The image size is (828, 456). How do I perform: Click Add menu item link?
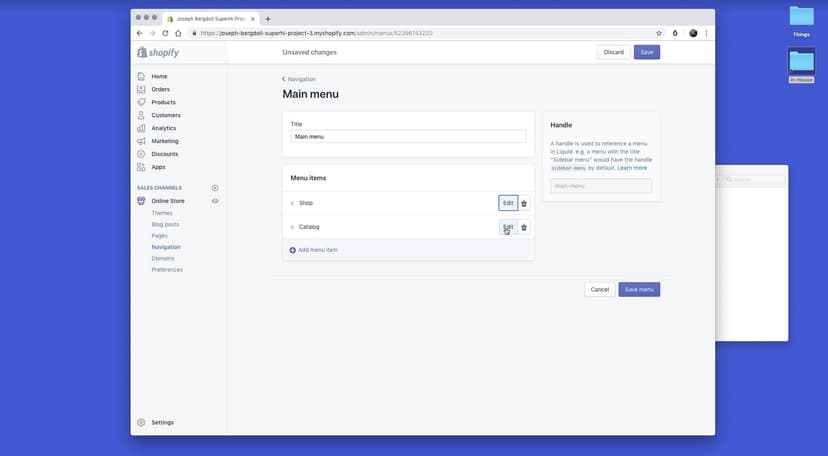[x=317, y=250]
